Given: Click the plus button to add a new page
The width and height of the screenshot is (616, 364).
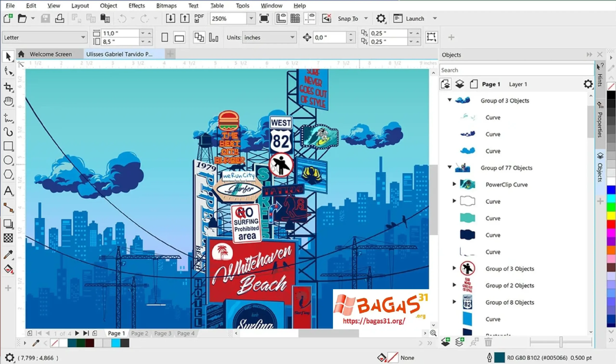Looking at the screenshot, I should [x=170, y=54].
